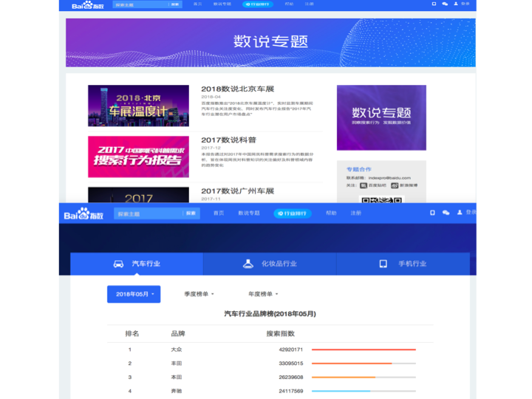Go to 首页 in the upper header
This screenshot has height=399, width=532.
click(x=197, y=4)
